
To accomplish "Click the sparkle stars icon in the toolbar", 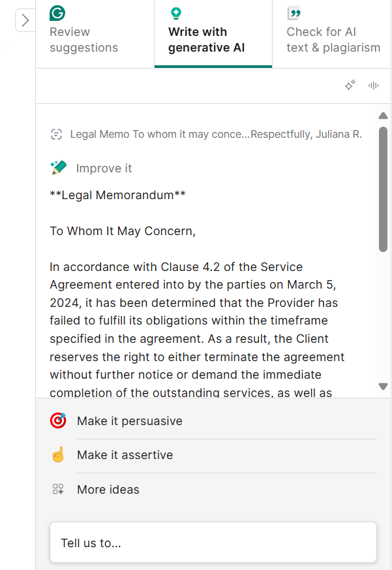I will [x=350, y=86].
